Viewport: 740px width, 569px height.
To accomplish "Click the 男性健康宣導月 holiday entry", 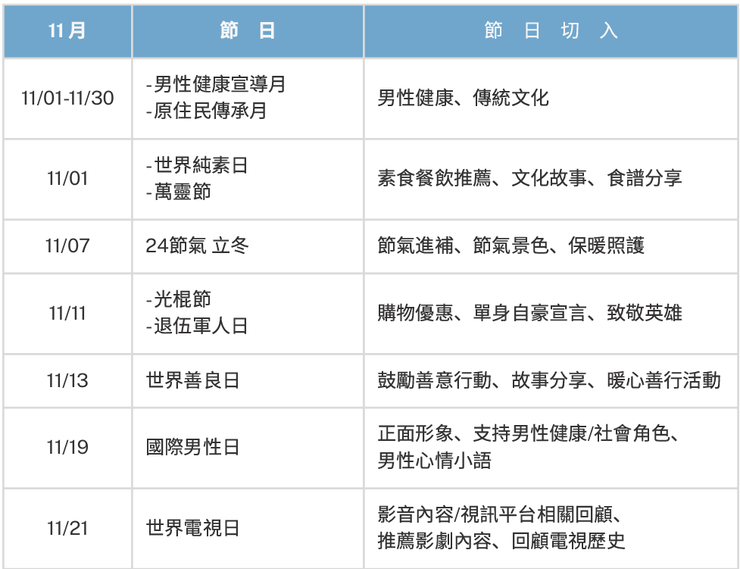I will pos(215,85).
